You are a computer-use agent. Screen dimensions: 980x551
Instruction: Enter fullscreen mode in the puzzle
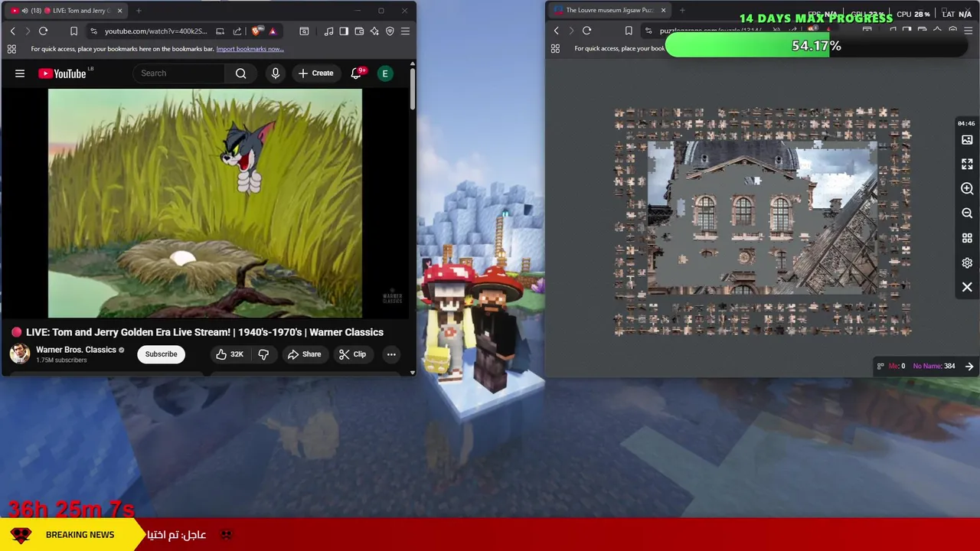967,165
